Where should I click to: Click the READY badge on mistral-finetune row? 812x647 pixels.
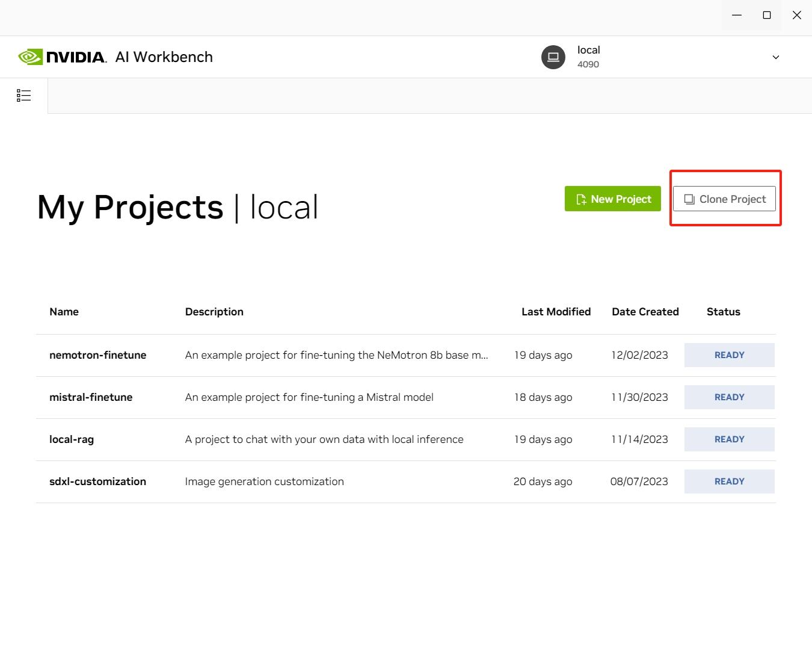click(729, 397)
